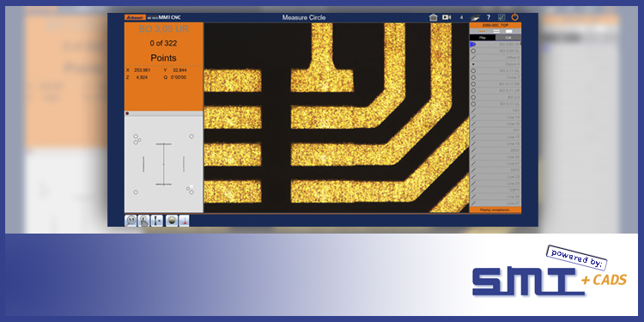Switch to the Edit tab
This screenshot has height=322, width=644.
point(508,38)
